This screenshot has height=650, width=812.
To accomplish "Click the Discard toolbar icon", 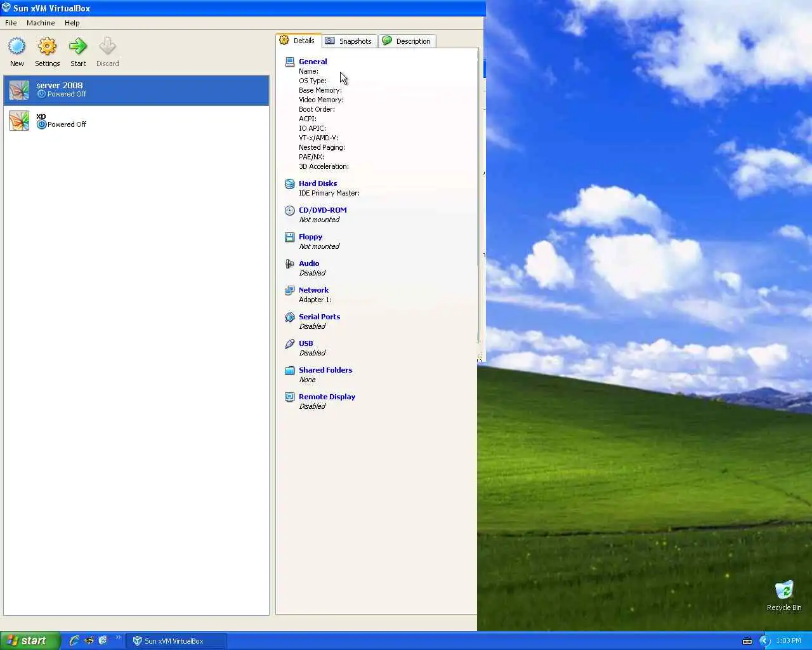I will 107,46.
